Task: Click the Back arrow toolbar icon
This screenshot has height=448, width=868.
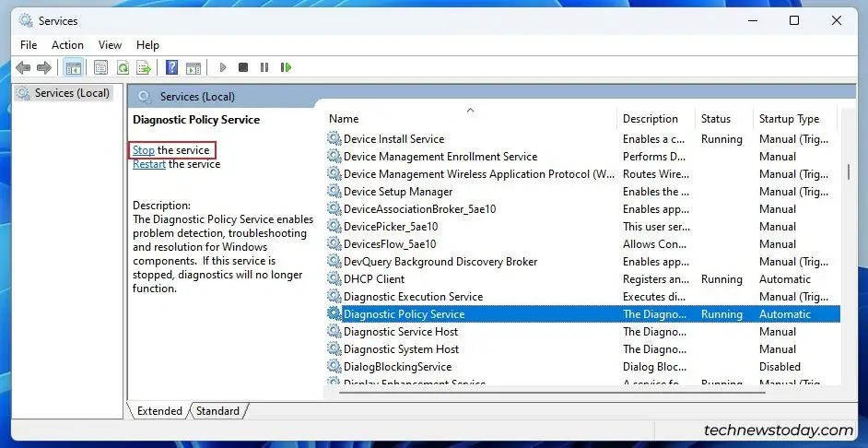Action: tap(23, 67)
